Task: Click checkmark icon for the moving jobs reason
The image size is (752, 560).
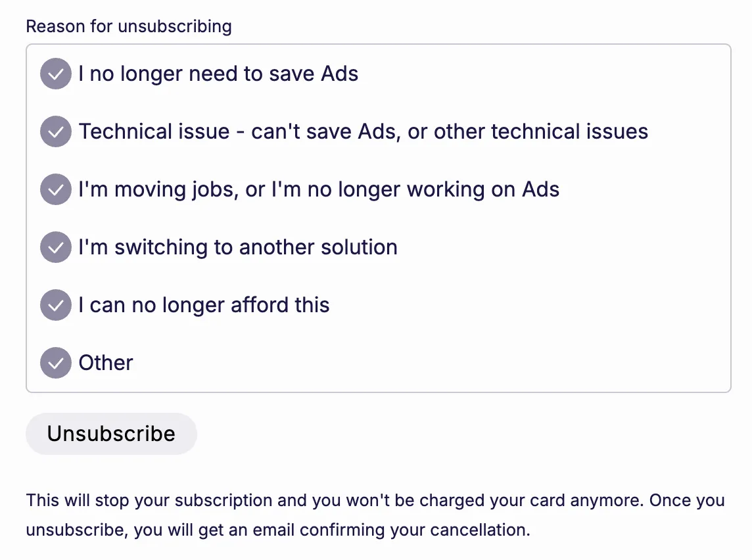Action: point(56,189)
